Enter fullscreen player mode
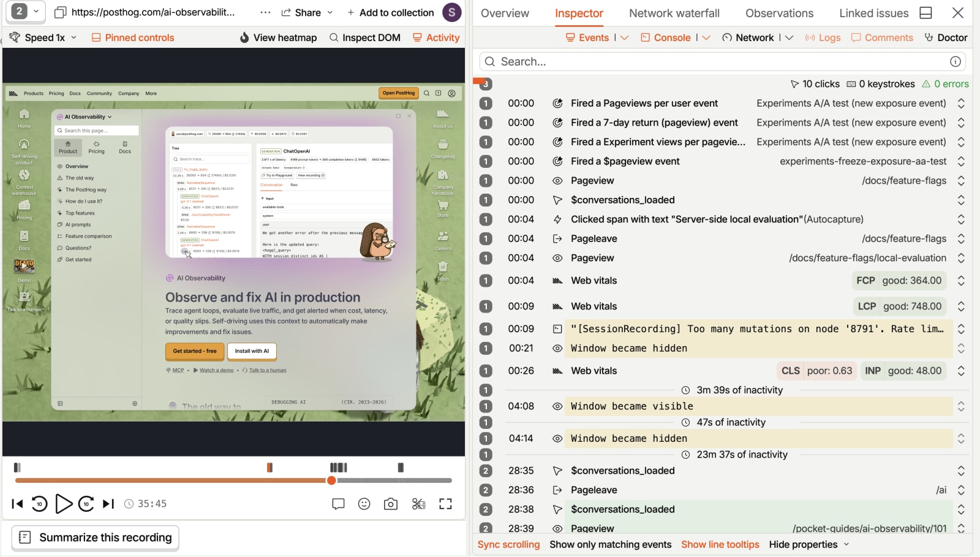This screenshot has height=557, width=980. tap(446, 504)
